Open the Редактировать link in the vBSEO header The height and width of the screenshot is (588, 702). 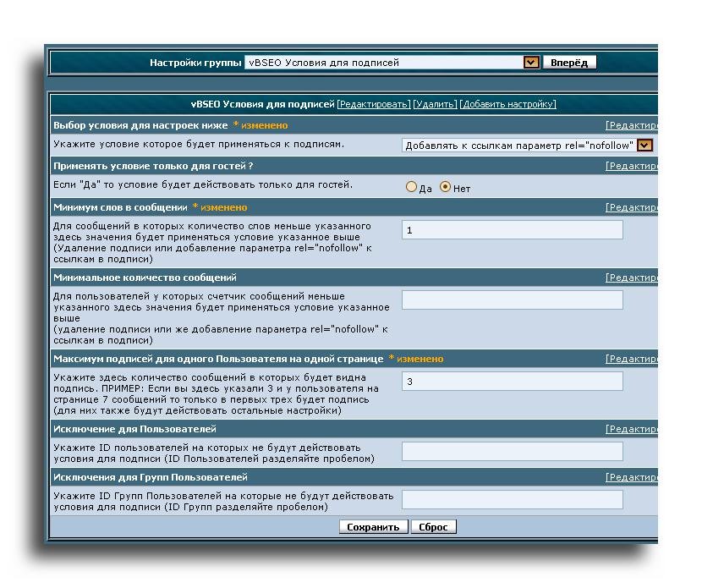(x=373, y=104)
